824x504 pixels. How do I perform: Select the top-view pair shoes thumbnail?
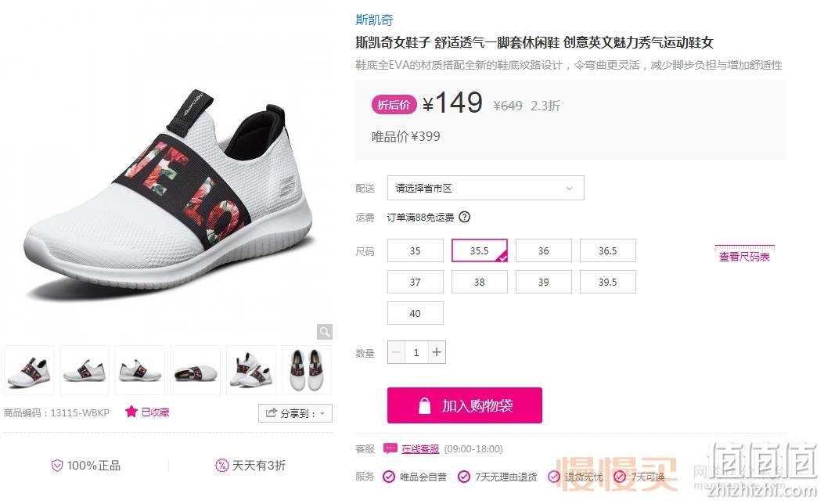307,370
